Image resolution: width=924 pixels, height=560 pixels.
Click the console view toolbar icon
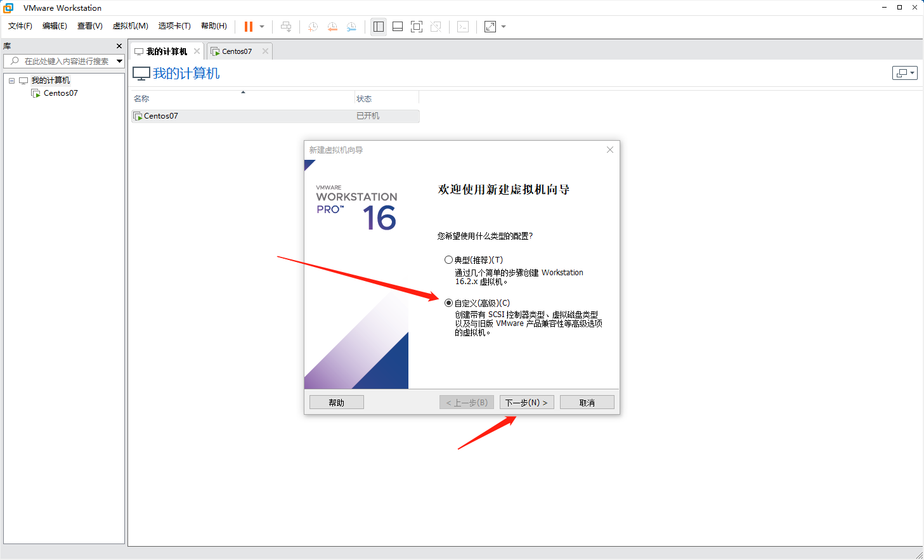click(463, 27)
